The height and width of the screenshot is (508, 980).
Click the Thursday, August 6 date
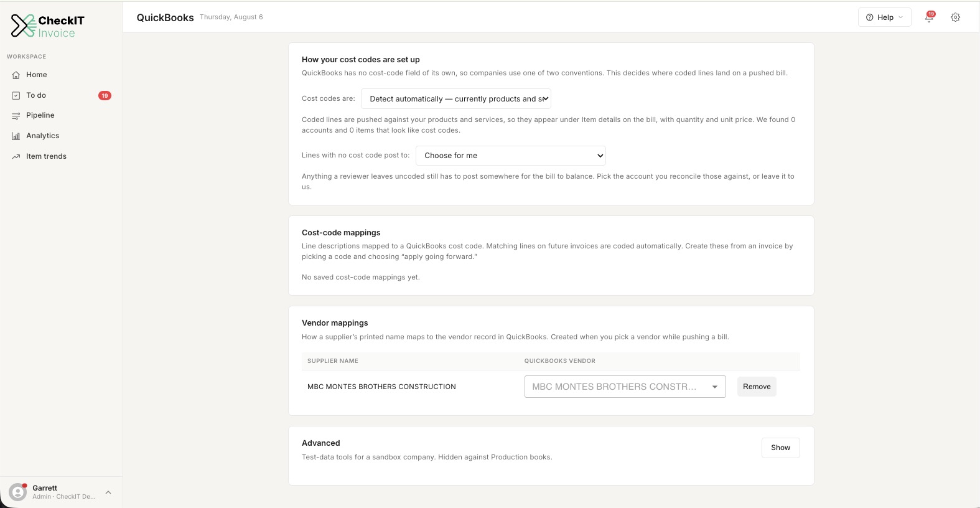(x=231, y=17)
